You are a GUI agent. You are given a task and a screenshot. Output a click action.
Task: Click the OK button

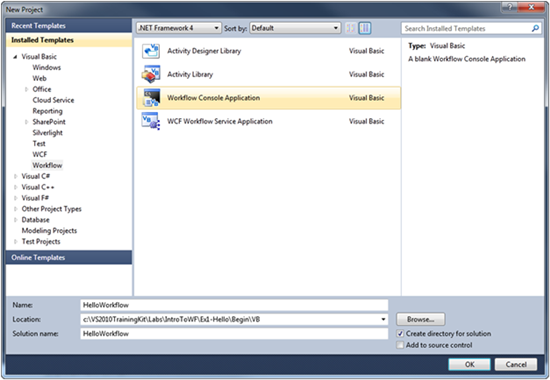[x=469, y=364]
